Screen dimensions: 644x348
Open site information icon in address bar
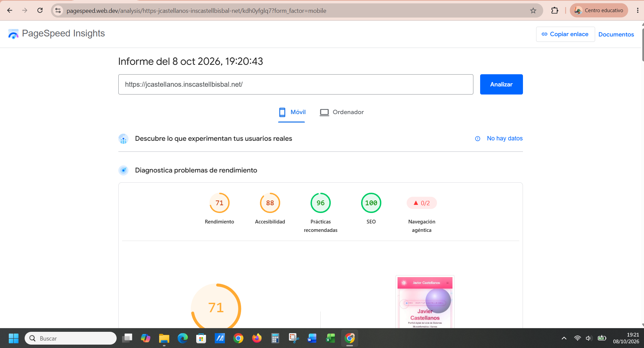coord(58,10)
